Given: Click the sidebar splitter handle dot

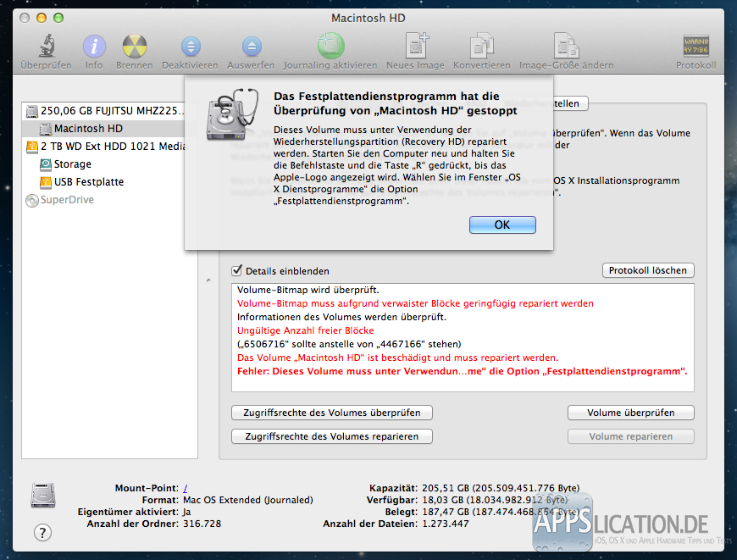Looking at the screenshot, I should tap(208, 281).
